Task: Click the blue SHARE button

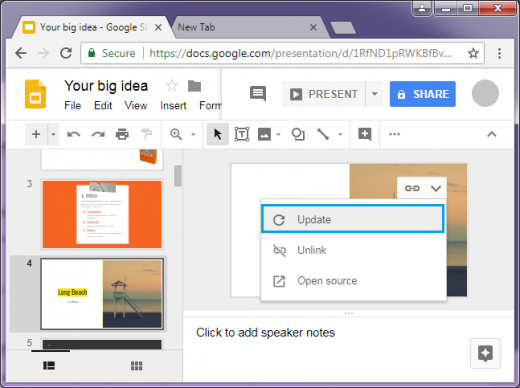Action: pyautogui.click(x=423, y=94)
